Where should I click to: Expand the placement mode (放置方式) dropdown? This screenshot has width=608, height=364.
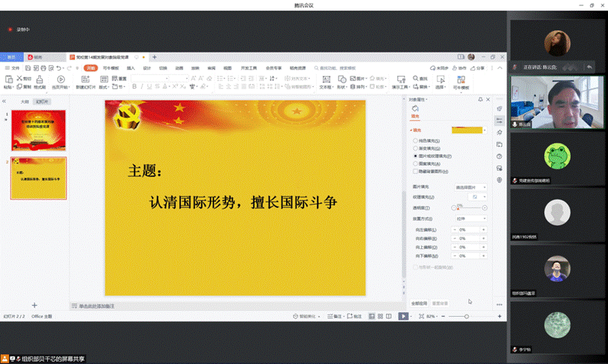(x=471, y=218)
